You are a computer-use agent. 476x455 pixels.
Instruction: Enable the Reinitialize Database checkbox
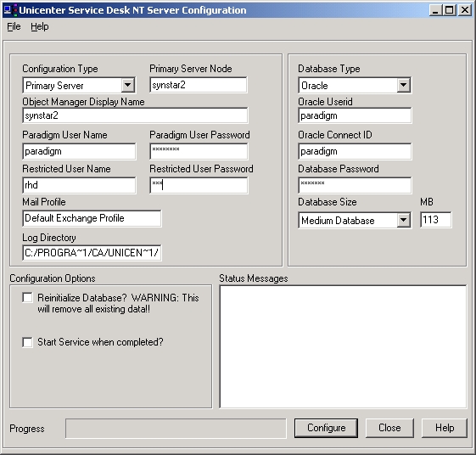[28, 298]
